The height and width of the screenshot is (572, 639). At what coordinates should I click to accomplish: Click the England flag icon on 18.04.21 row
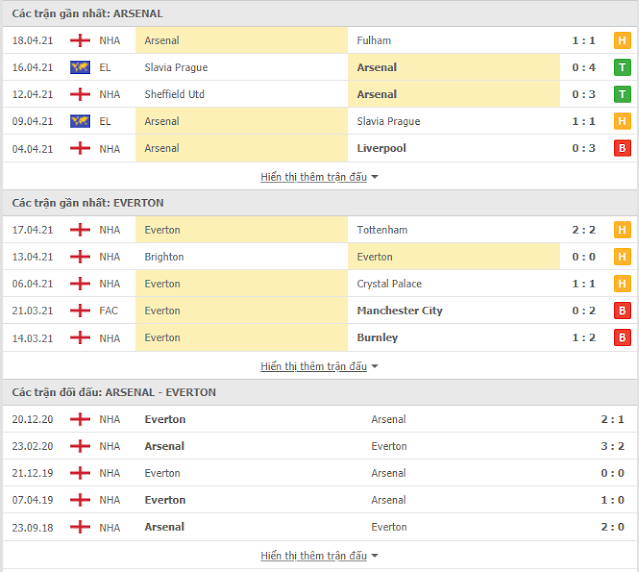pyautogui.click(x=80, y=40)
